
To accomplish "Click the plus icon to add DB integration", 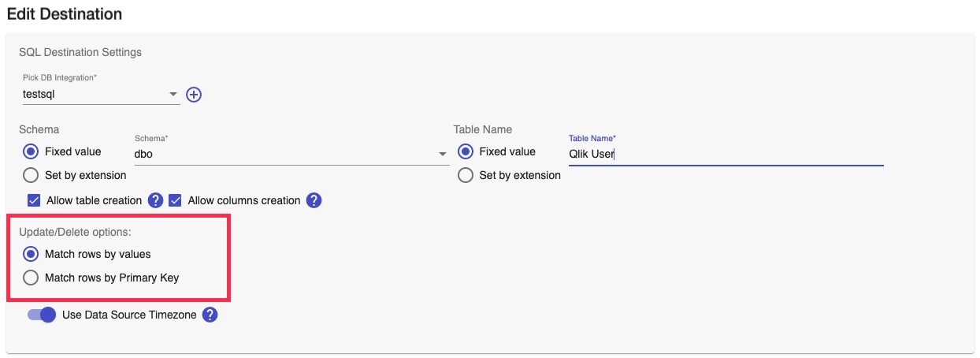I will (194, 95).
